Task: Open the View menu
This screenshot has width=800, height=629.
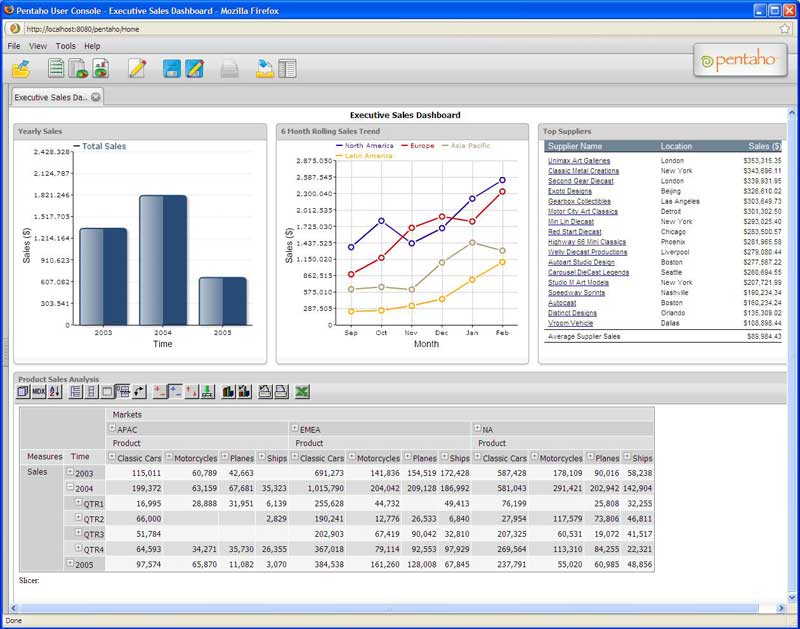Action: point(38,46)
